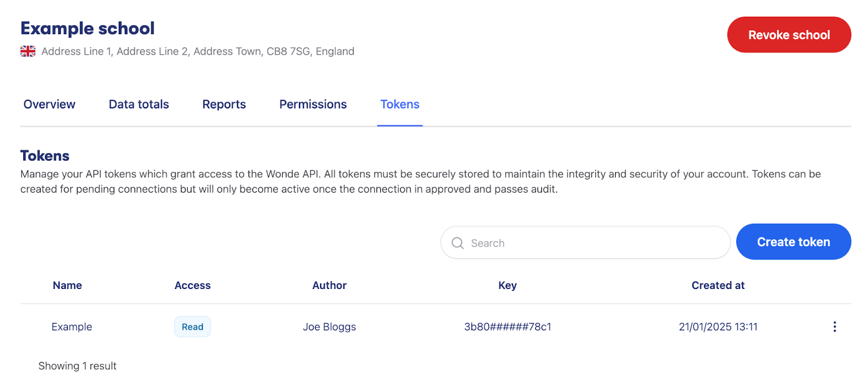Open the Example token details

(72, 326)
